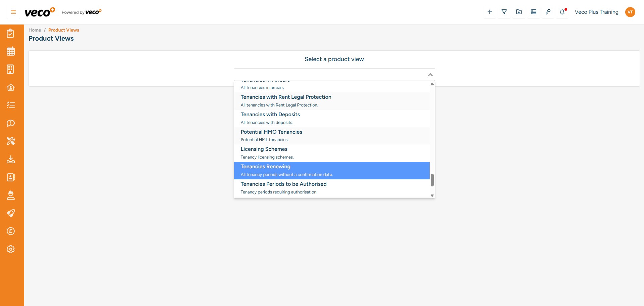Viewport: 644px width, 306px height.
Task: Open the finance pound icon in sidebar
Action: tap(11, 231)
